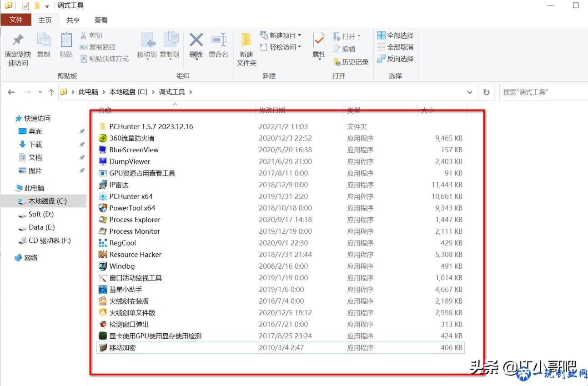Click the 历史记录 button
The width and height of the screenshot is (588, 386).
tap(351, 62)
